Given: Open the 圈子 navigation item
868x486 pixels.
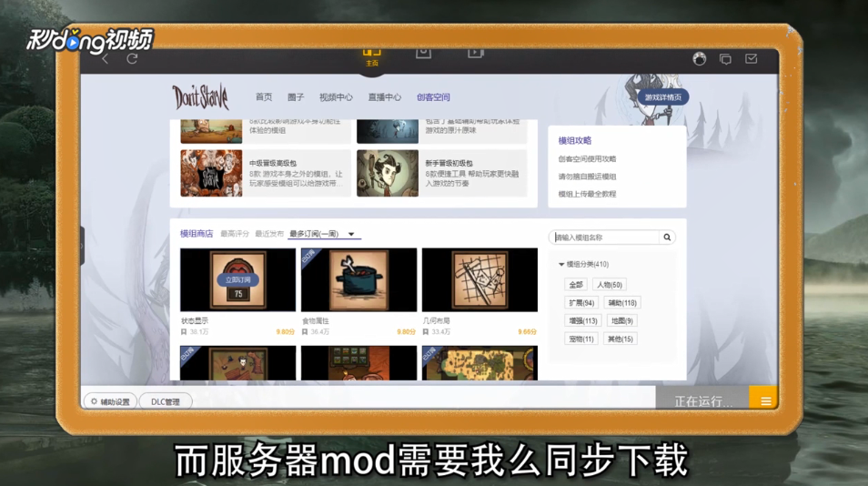Looking at the screenshot, I should click(297, 96).
